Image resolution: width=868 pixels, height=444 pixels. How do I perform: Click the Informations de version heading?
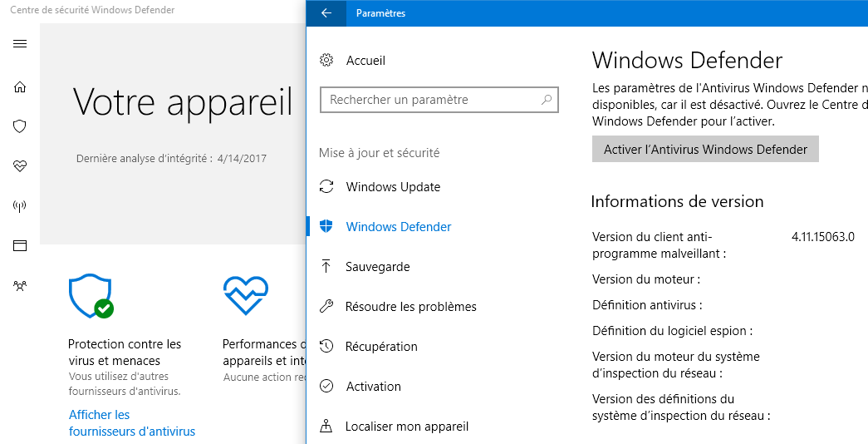pyautogui.click(x=677, y=201)
